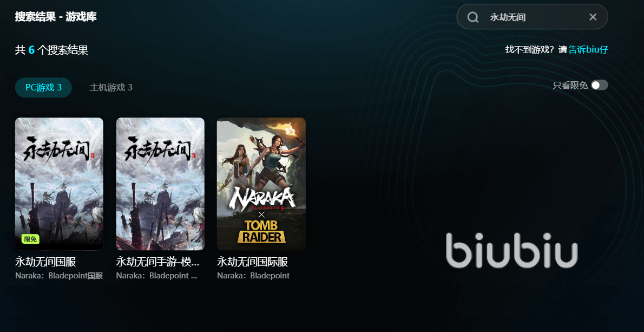Select the PC游戏 3 tab
This screenshot has height=332, width=644.
click(x=43, y=88)
